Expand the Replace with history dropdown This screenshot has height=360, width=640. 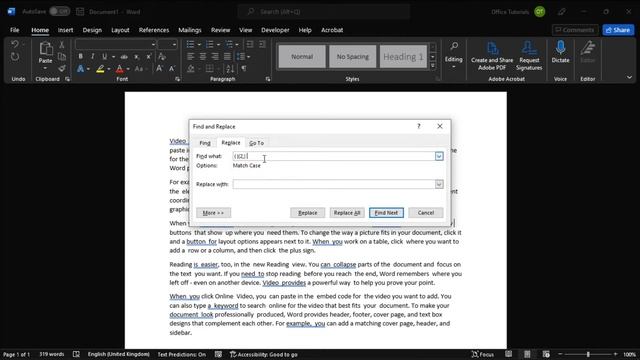click(x=439, y=184)
